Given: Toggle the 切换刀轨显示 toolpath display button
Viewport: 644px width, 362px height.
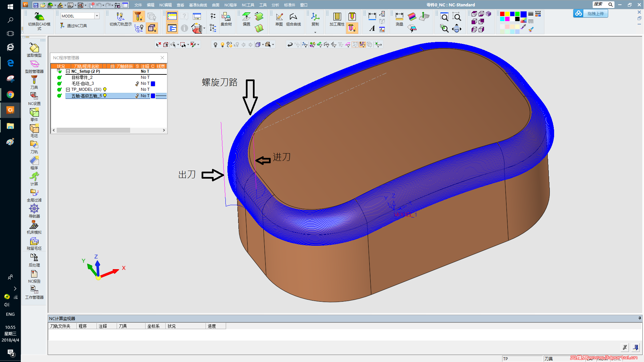Looking at the screenshot, I should (x=120, y=17).
